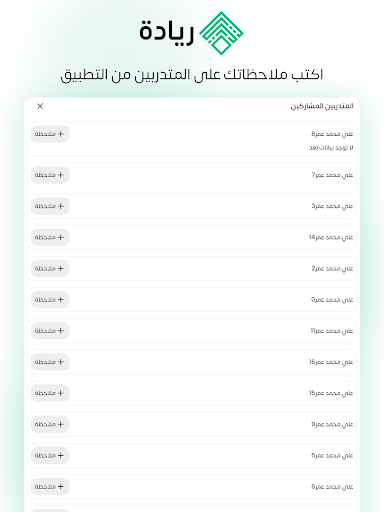Screen dimensions: 384x512
Task: Add note for علي محمد عمر8
Action: click(x=50, y=134)
